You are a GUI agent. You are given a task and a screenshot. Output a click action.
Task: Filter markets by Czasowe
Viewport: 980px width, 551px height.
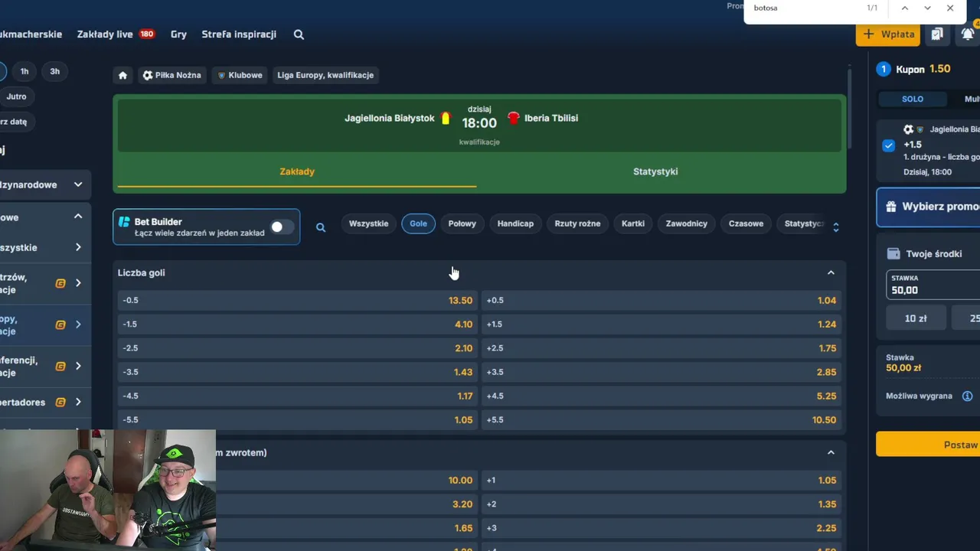746,223
